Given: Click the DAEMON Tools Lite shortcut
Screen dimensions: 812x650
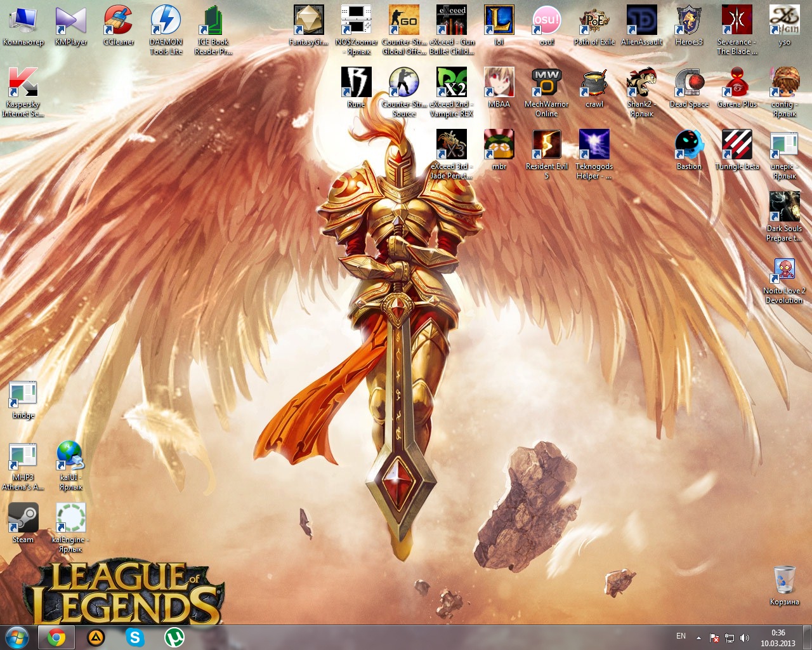Looking at the screenshot, I should pyautogui.click(x=166, y=30).
